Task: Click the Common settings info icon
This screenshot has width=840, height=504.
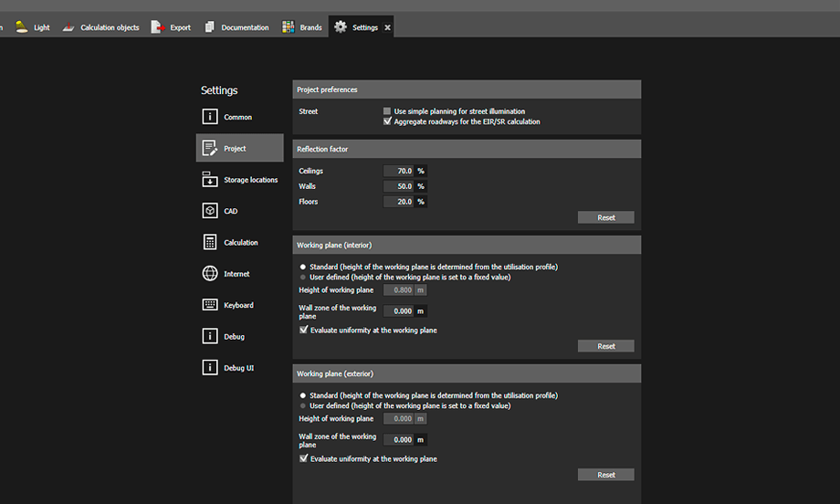Action: [210, 117]
